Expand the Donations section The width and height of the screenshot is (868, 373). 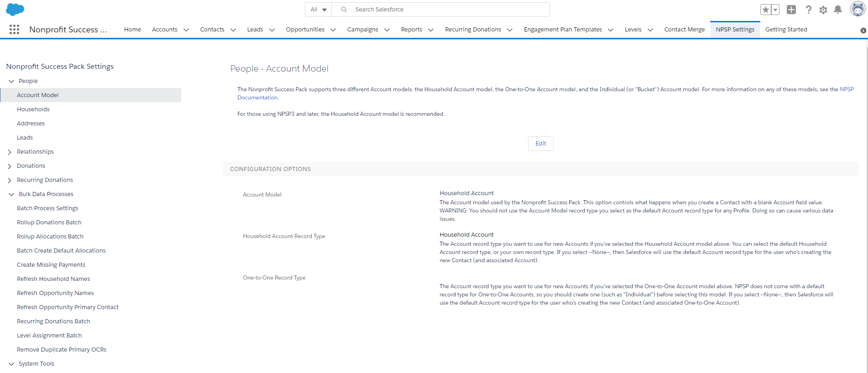10,166
